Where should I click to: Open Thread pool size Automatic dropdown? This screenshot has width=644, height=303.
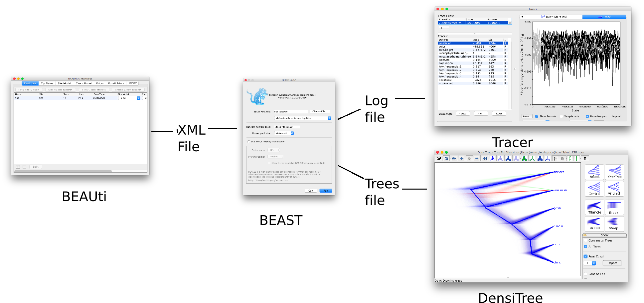click(x=284, y=133)
